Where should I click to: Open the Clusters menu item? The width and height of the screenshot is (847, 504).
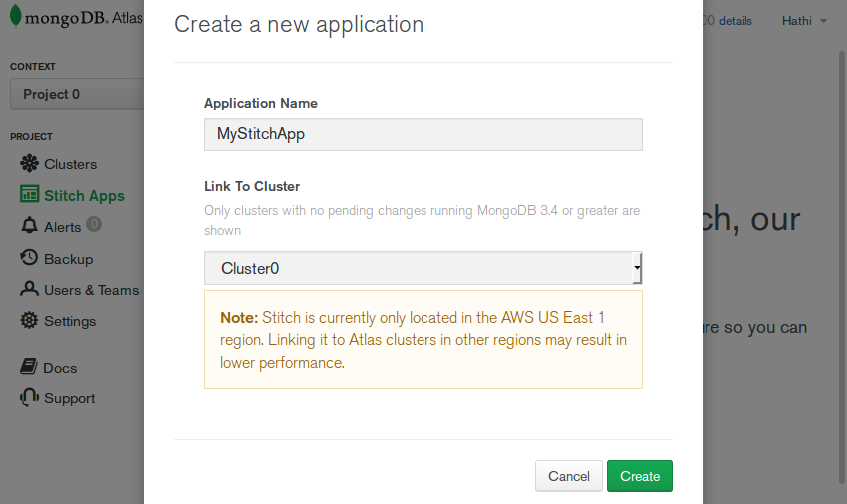(70, 164)
